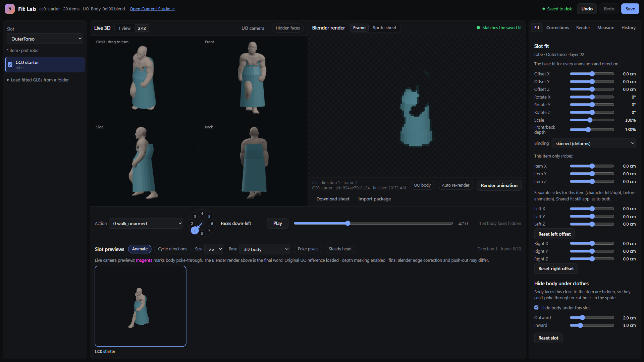The image size is (644, 362).
Task: Select direction 2 on the direction dial
Action: [x=192, y=224]
